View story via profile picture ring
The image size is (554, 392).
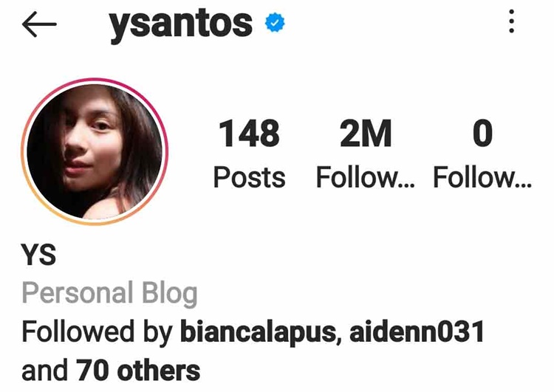coord(95,151)
